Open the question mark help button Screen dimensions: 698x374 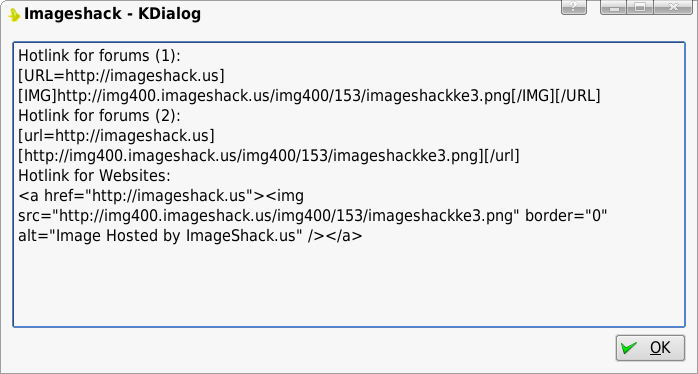point(574,7)
